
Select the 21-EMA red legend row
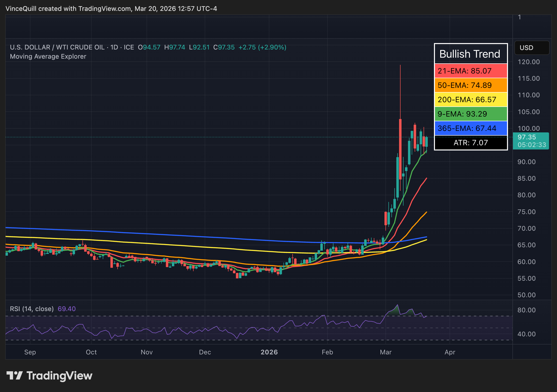tap(470, 71)
